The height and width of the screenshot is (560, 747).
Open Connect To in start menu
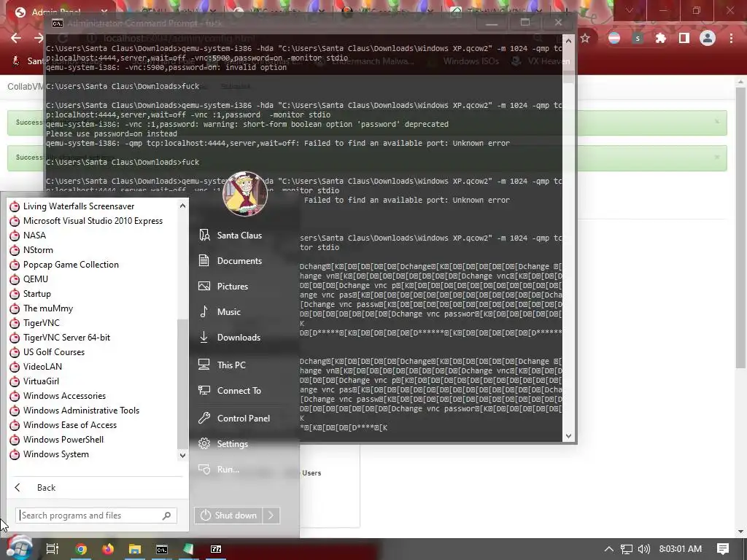(x=230, y=391)
